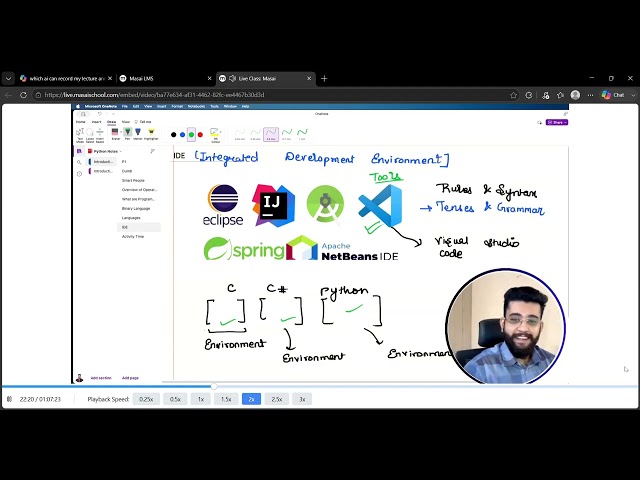Open the Notebooks menu in OneNote
The width and height of the screenshot is (640, 480).
(196, 107)
